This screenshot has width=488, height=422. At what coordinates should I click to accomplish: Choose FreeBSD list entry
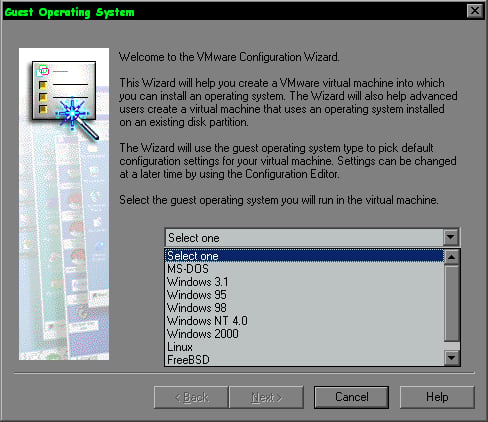(305, 360)
